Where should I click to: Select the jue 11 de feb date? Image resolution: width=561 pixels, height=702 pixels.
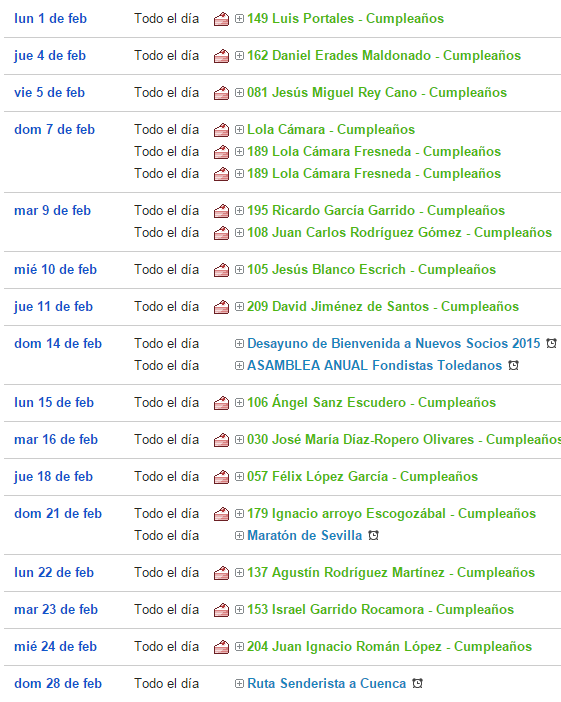54,307
